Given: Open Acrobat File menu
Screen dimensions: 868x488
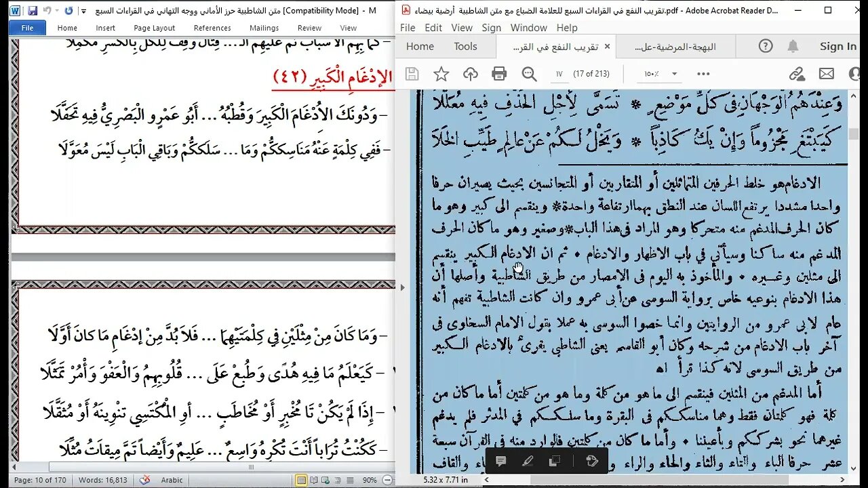Looking at the screenshot, I should pyautogui.click(x=408, y=28).
